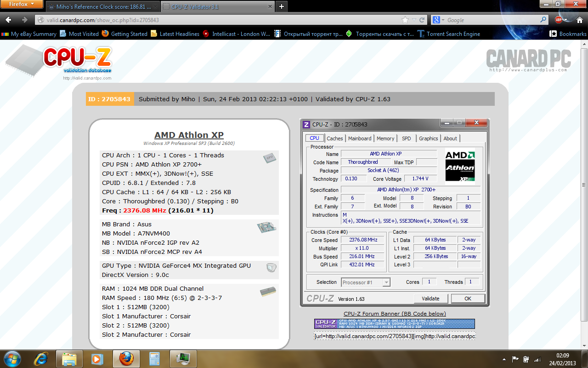Select the CPU-Z Validator 3.1 tab
588x368 pixels.
(x=217, y=6)
